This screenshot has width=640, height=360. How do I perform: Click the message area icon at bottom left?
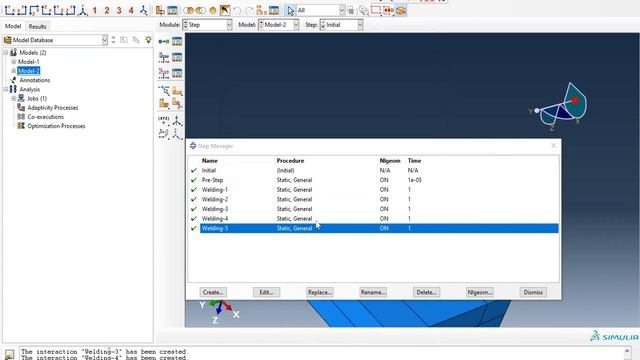(9, 354)
